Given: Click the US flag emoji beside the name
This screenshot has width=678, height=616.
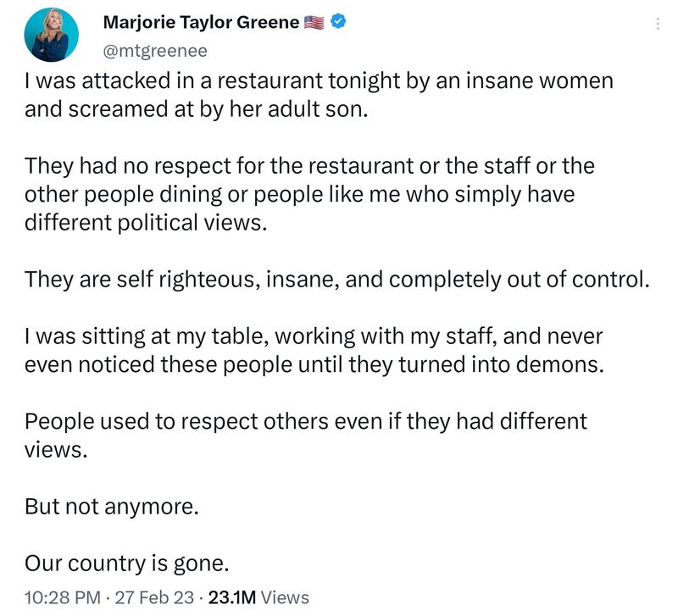Looking at the screenshot, I should tap(314, 23).
